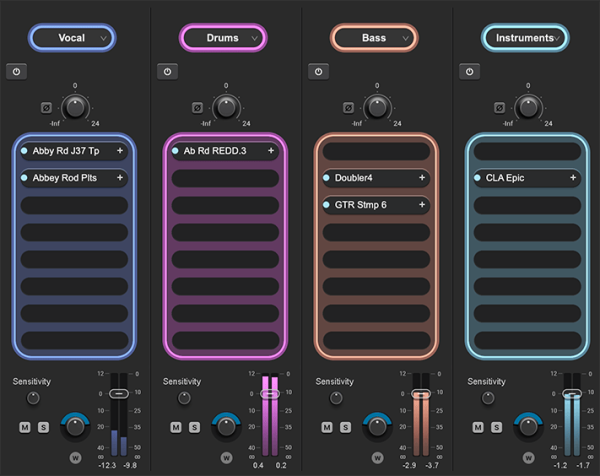Click the Instruments Sensitivity knob

click(x=488, y=398)
